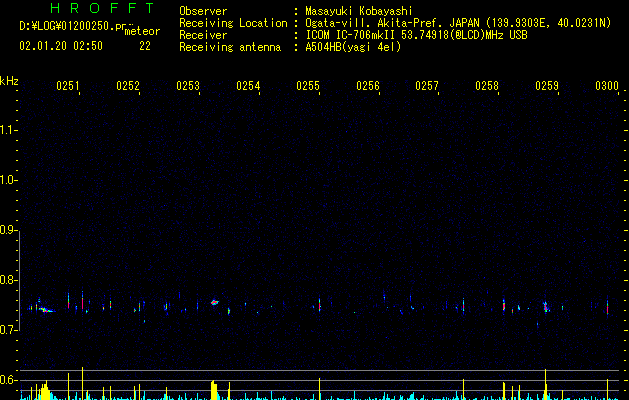Click the 0252 time marker

tap(128, 86)
